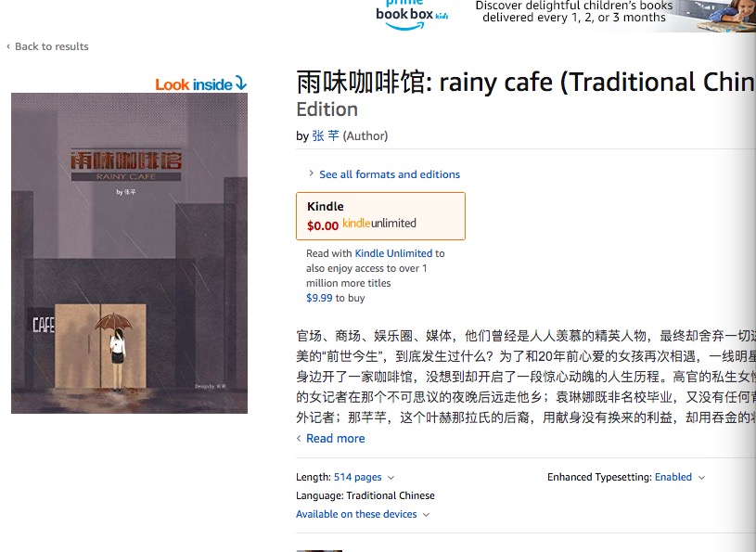The image size is (756, 552).
Task: Click the 514 pages link
Action: point(358,477)
